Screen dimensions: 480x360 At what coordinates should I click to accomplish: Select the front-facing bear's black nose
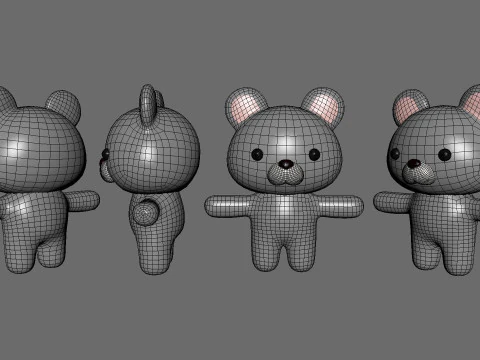pyautogui.click(x=286, y=164)
